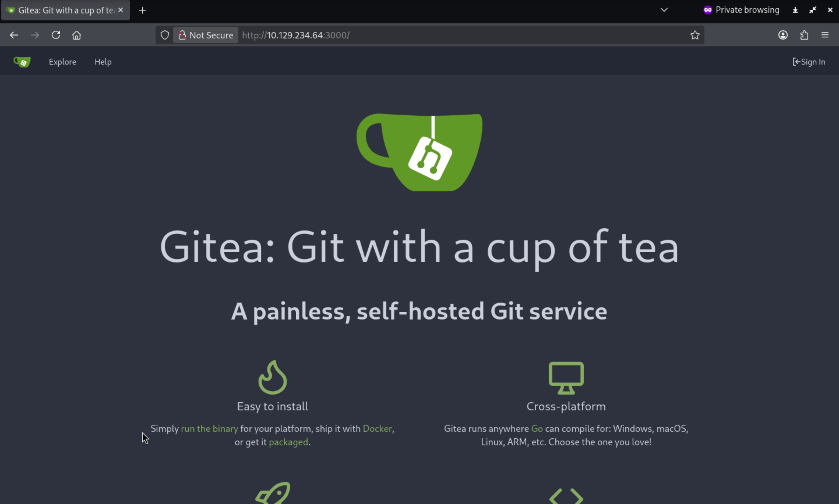Open the Firefox hamburger application menu

coord(825,35)
